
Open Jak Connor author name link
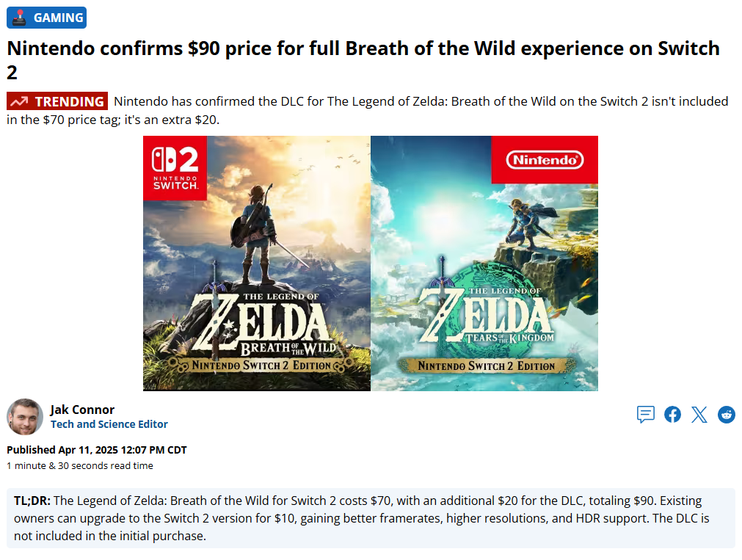82,410
